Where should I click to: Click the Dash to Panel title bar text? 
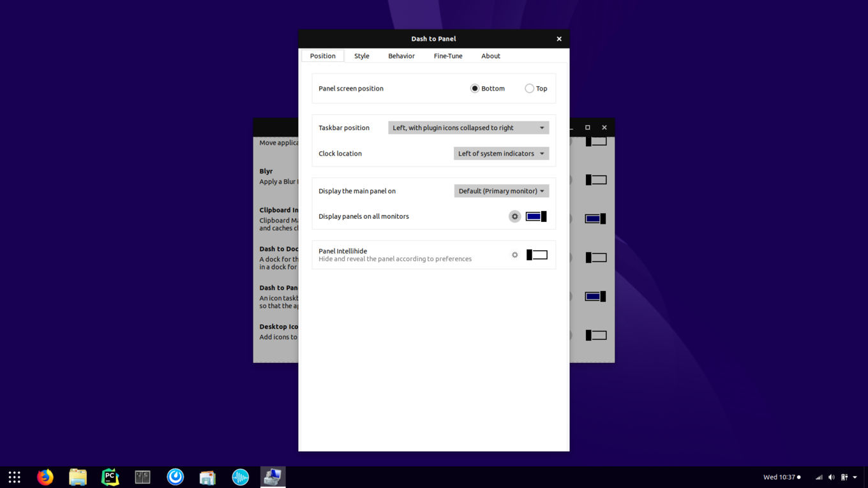[433, 39]
